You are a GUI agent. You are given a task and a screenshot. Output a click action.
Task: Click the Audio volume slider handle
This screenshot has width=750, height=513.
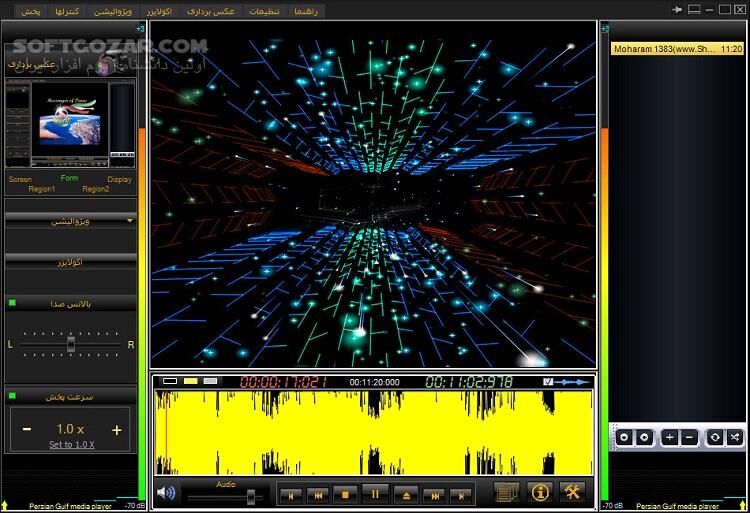(252, 496)
